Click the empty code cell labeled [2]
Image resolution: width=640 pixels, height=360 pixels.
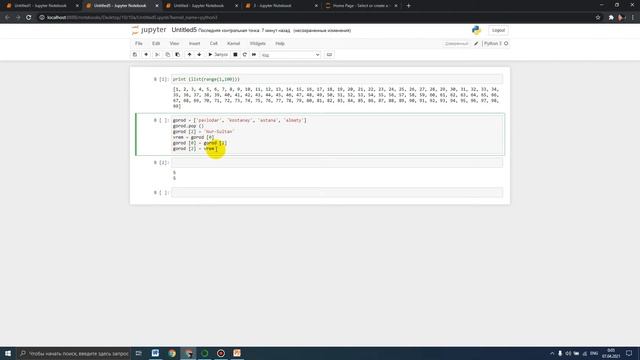[337, 162]
